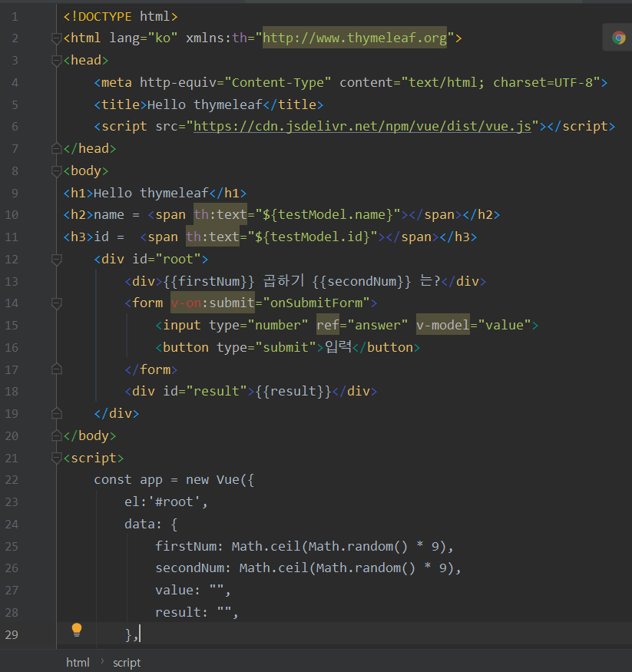Click the button type="submit" tag
Viewport: 632px width, 672px height.
240,347
